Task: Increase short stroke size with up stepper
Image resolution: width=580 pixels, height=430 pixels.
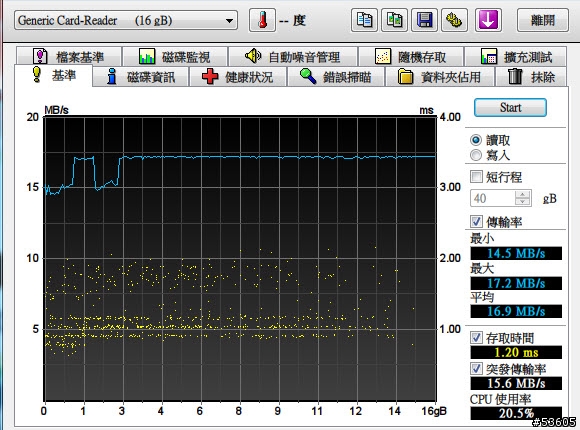Action: tap(523, 194)
